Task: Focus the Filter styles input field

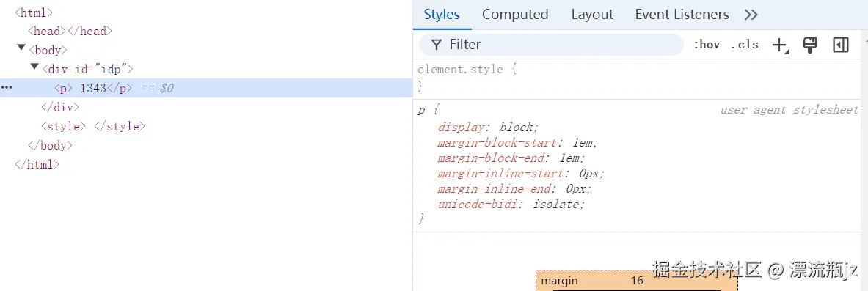Action: 551,45
